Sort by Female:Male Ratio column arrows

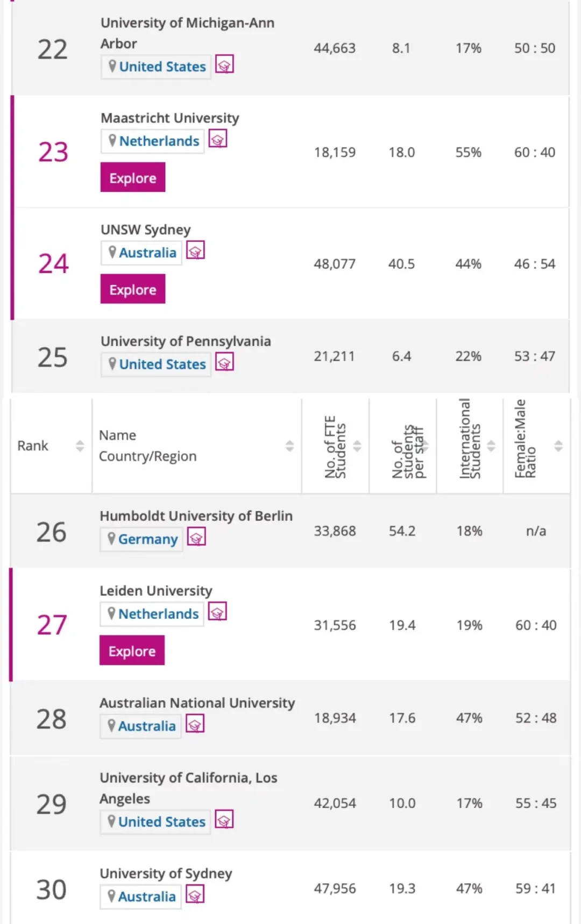[558, 446]
